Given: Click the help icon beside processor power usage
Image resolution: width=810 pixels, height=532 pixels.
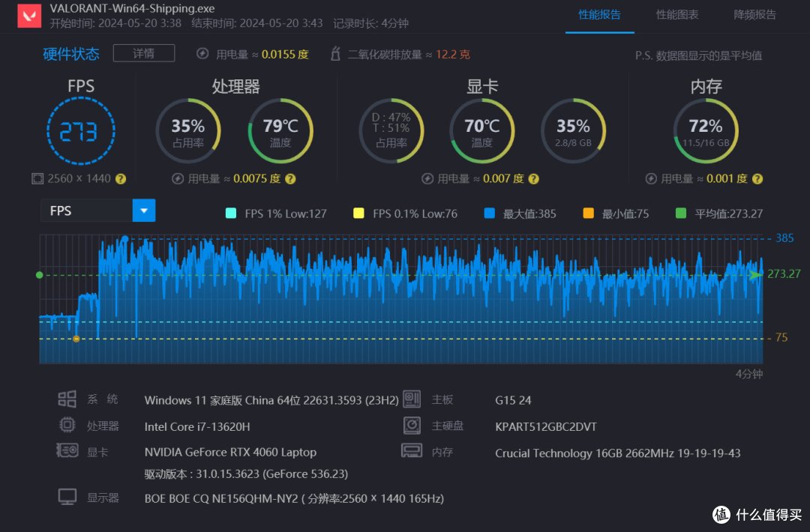Looking at the screenshot, I should [290, 179].
